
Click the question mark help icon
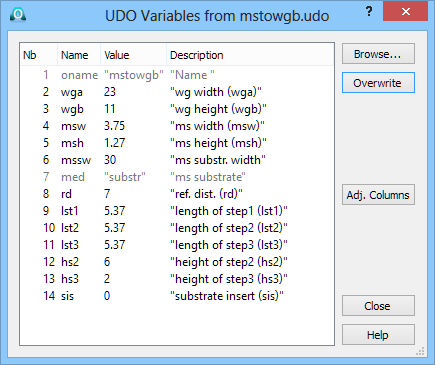[369, 12]
